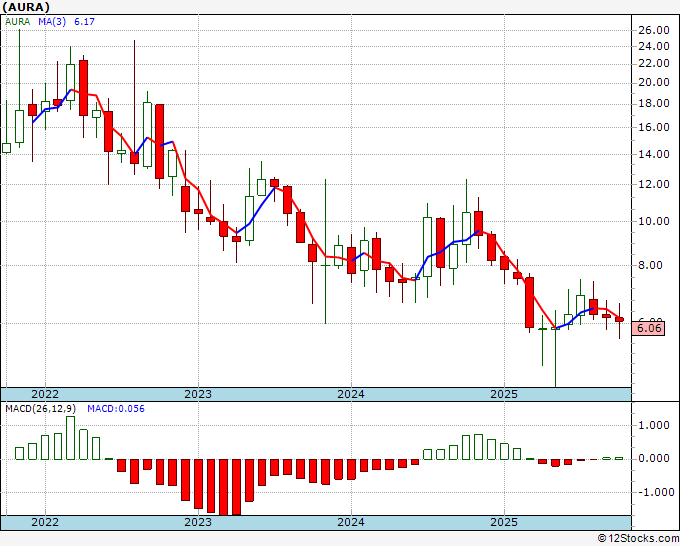Click the 18.00 price axis label

654,103
